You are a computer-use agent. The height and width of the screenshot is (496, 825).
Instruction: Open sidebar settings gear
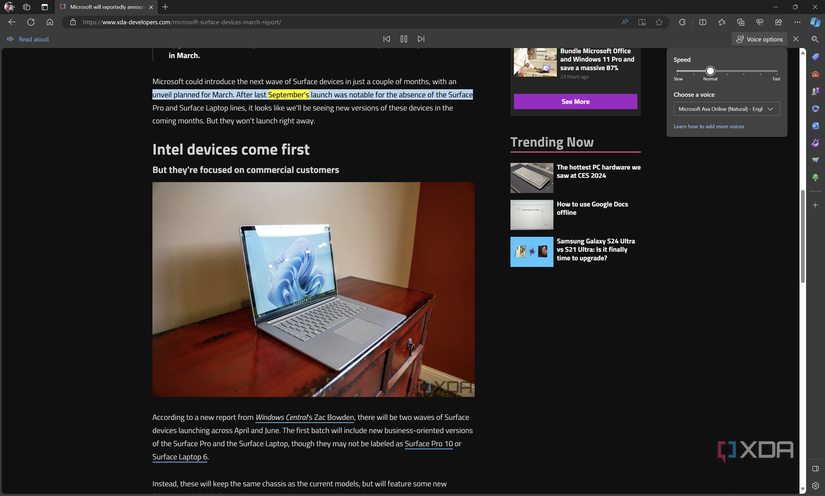click(x=815, y=485)
